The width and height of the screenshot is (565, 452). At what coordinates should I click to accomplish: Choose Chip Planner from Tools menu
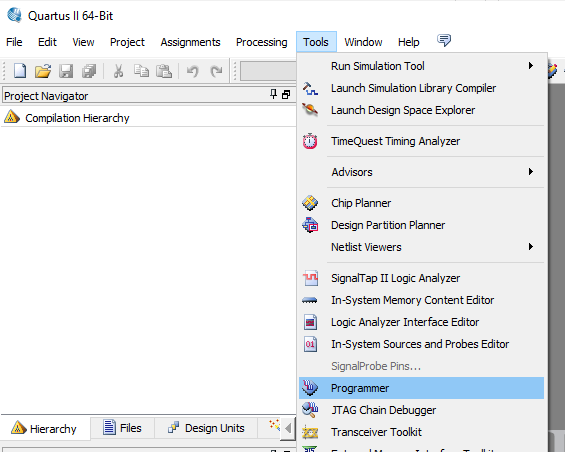[x=421, y=203]
